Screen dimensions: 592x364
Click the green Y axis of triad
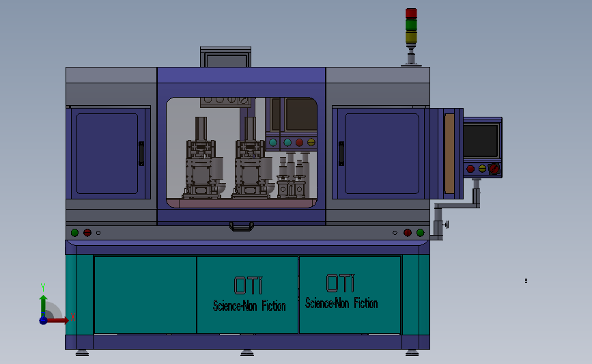(x=44, y=305)
